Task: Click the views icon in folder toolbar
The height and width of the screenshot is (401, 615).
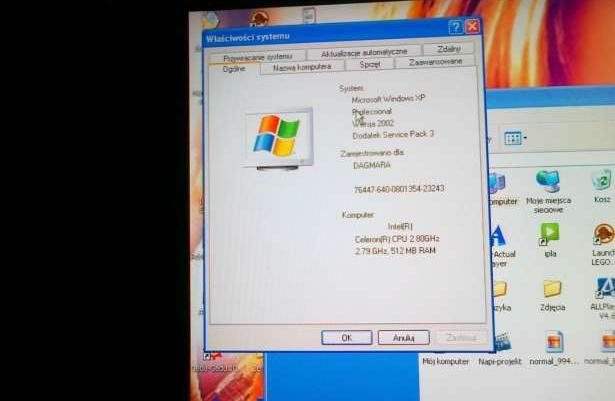Action: tap(513, 138)
